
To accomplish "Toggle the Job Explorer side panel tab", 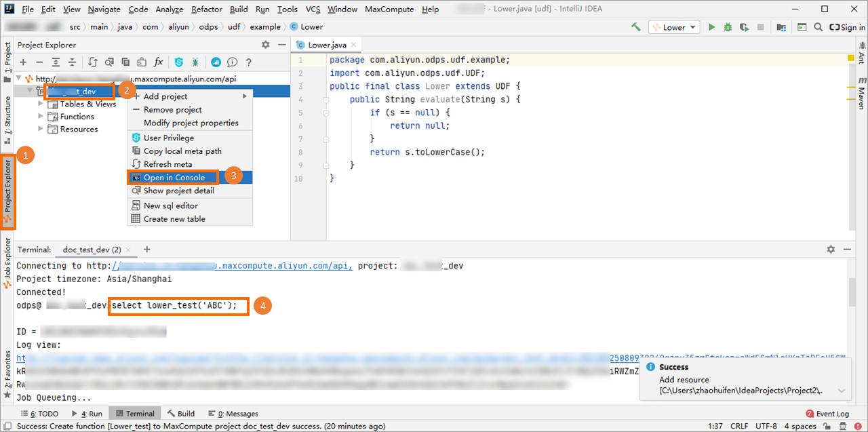I will [7, 260].
